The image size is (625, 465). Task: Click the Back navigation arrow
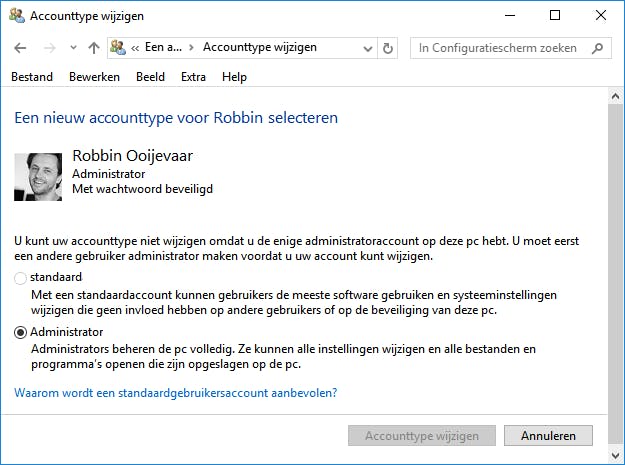[21, 48]
